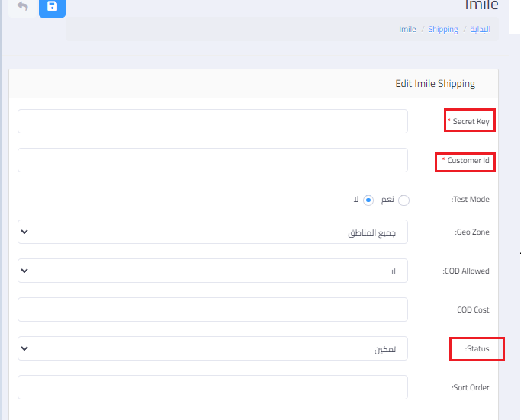Focus the COD Cost input field
Image resolution: width=524 pixels, height=420 pixels.
tap(212, 309)
